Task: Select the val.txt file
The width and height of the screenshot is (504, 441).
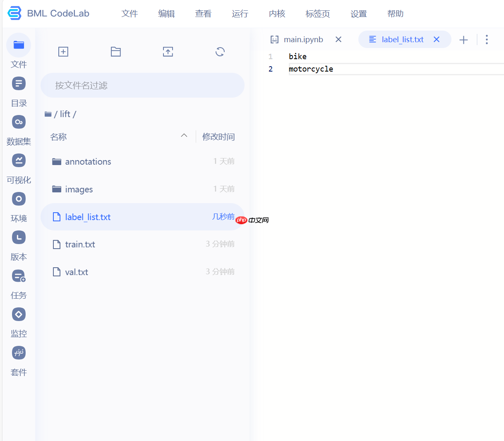Action: point(77,272)
